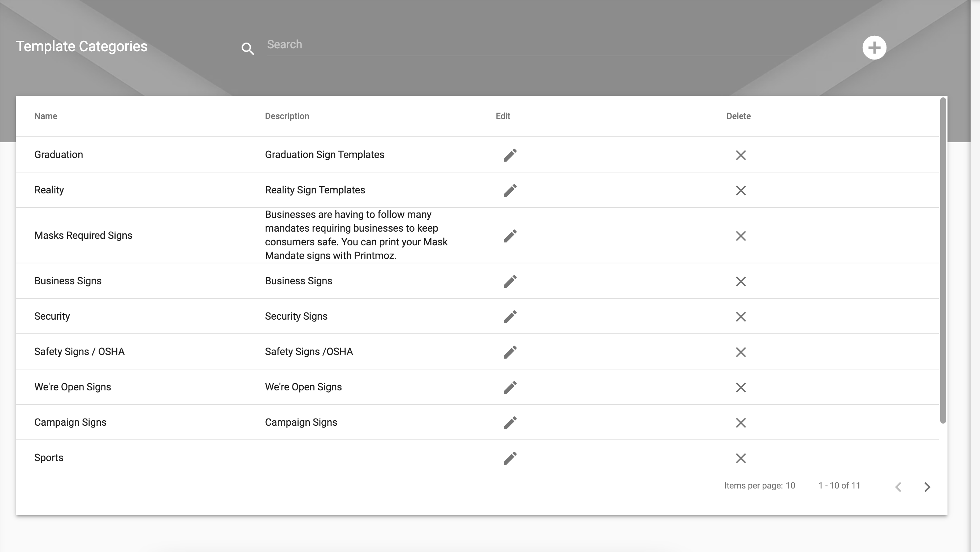Viewport: 980px width, 552px height.
Task: Click the Delete column header
Action: (x=738, y=116)
